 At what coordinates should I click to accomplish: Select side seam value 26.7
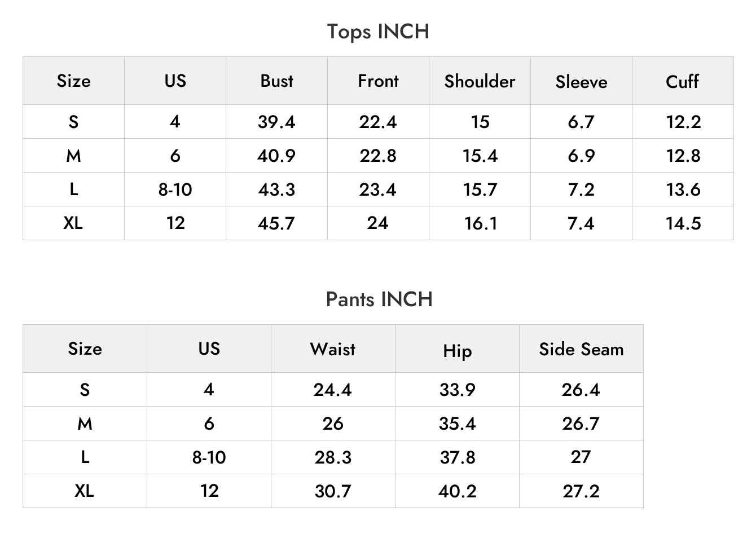click(x=581, y=424)
